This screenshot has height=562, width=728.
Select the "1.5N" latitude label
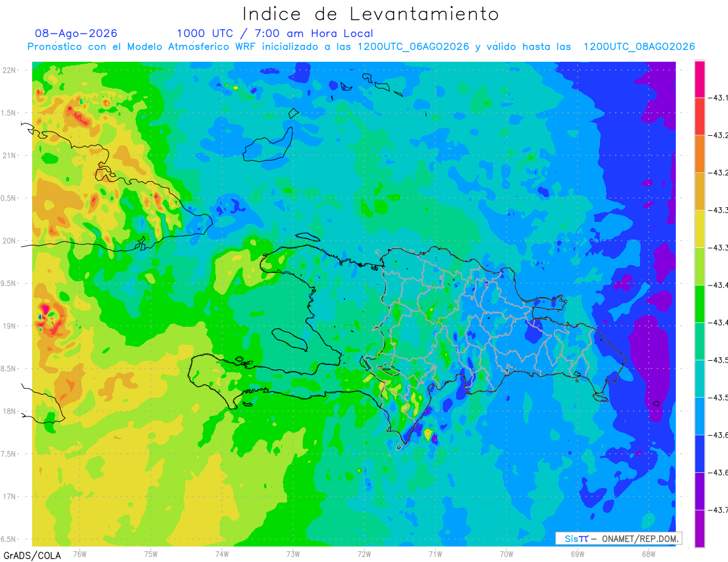coord(8,113)
